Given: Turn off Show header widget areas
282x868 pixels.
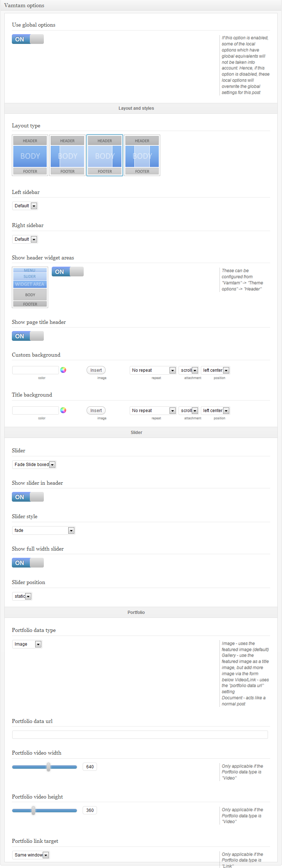Looking at the screenshot, I should tap(68, 272).
